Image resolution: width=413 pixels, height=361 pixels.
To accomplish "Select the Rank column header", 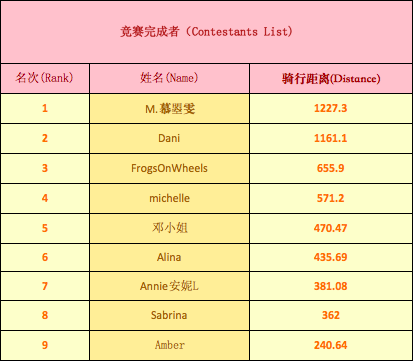I will (45, 78).
